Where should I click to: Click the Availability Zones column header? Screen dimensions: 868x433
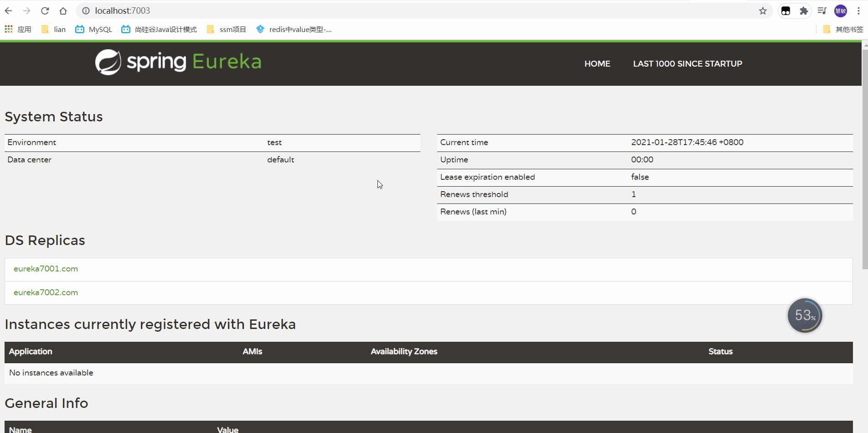404,351
